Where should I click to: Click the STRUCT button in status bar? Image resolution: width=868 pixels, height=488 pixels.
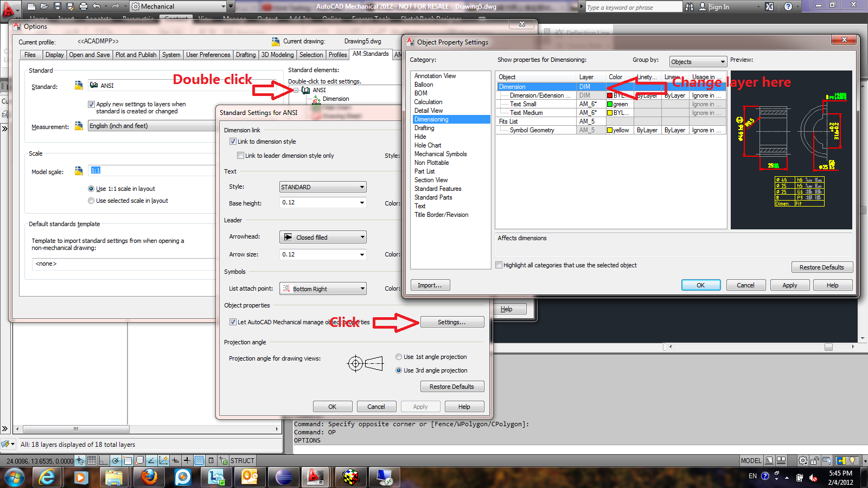pyautogui.click(x=242, y=460)
